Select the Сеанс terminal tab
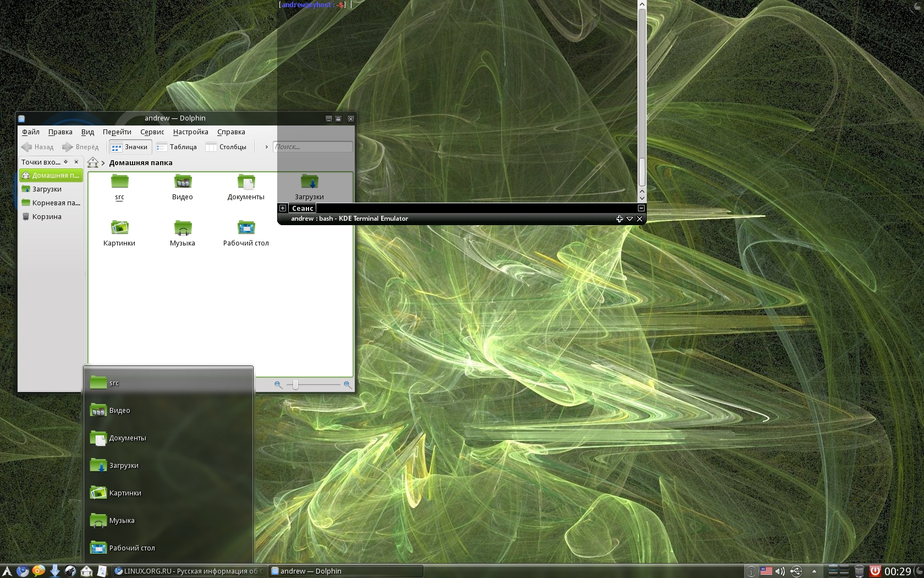Image resolution: width=924 pixels, height=578 pixels. 302,208
